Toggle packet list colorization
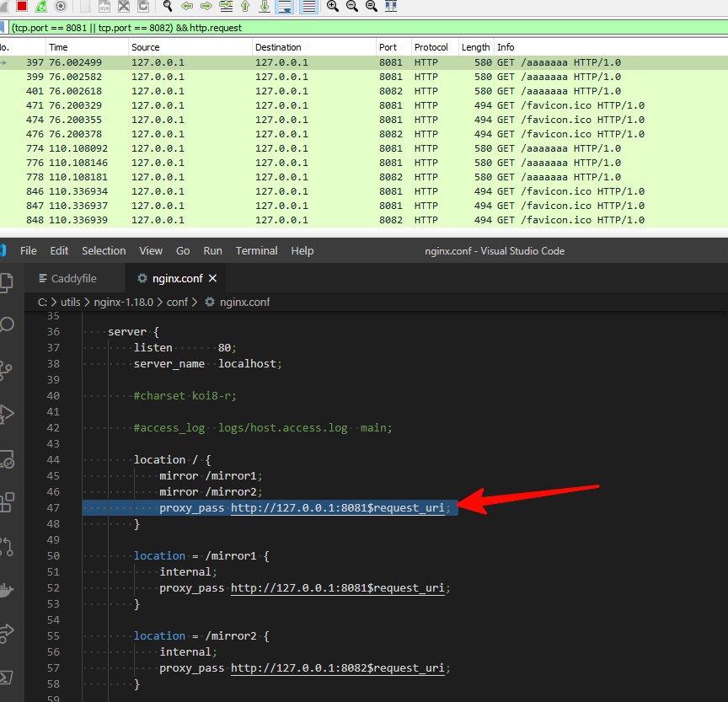 [308, 6]
